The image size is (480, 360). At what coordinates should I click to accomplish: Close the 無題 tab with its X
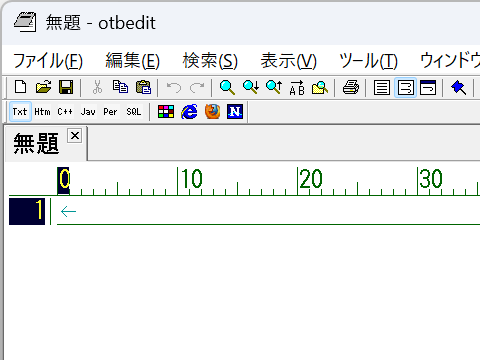75,136
